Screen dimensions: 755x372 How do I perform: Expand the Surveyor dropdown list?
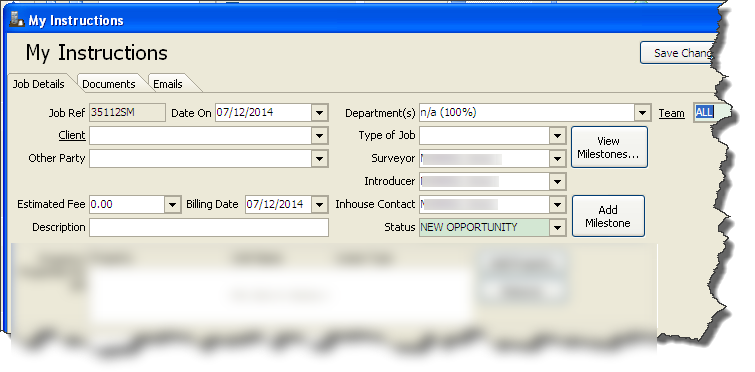[558, 158]
